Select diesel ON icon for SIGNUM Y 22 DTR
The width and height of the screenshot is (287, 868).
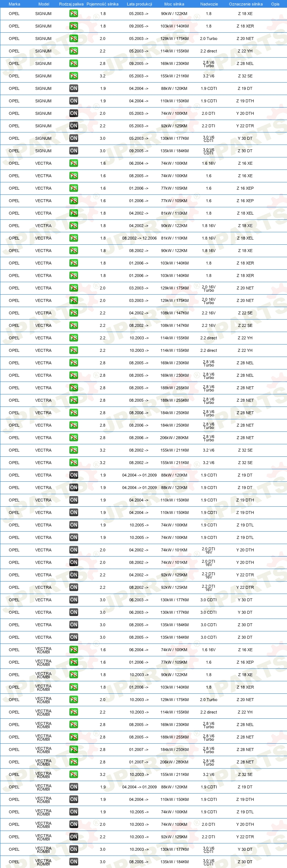point(74,126)
